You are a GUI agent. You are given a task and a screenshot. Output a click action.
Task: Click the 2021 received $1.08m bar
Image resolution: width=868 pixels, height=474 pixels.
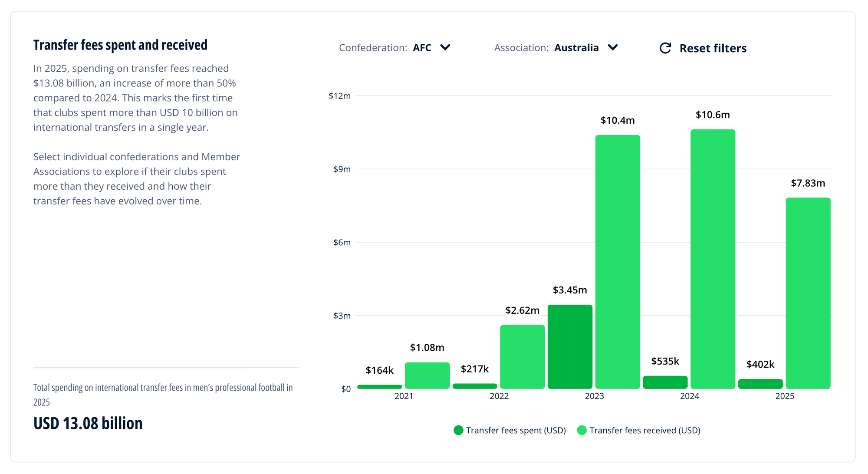click(427, 375)
